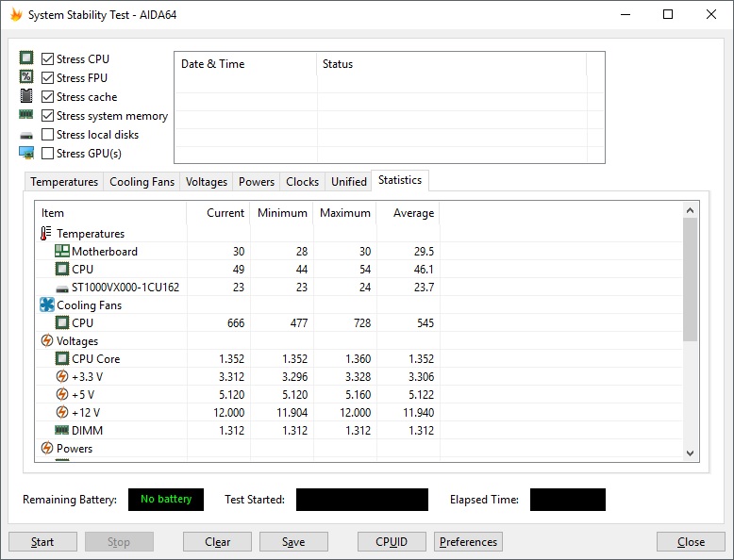Click the Maximum column header
This screenshot has height=560, width=734.
click(x=345, y=213)
